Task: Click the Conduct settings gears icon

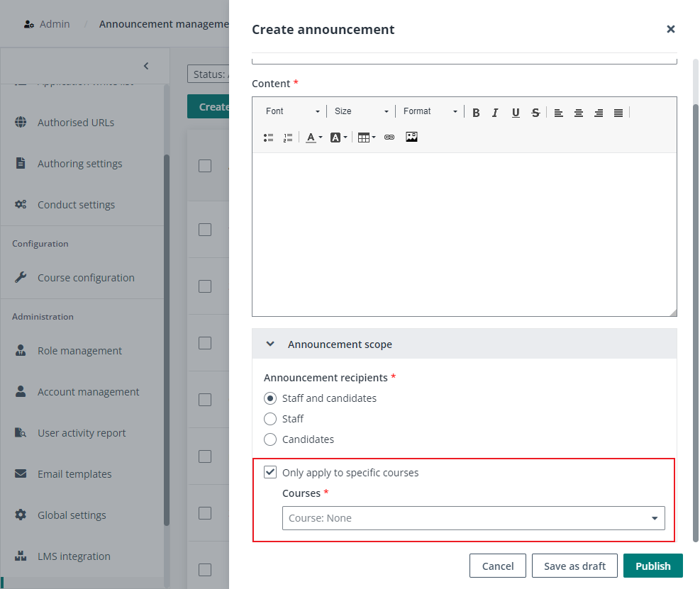Action: (21, 204)
